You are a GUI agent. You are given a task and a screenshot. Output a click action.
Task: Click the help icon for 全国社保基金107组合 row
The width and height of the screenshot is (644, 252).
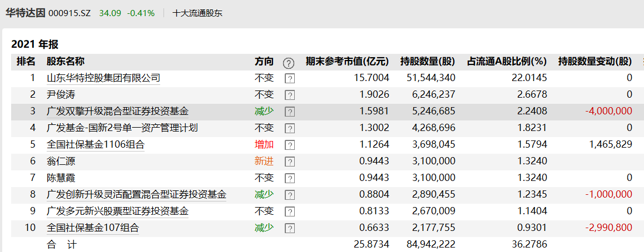point(289,228)
